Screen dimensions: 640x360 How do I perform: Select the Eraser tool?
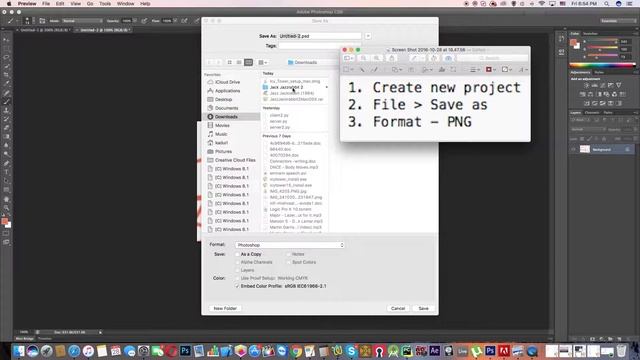click(x=6, y=128)
